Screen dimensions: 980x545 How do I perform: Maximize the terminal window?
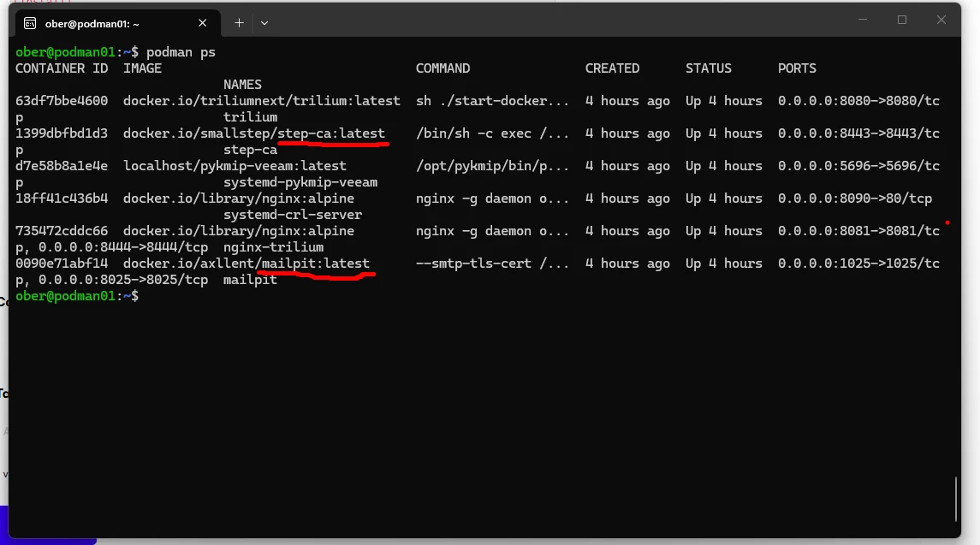(902, 20)
